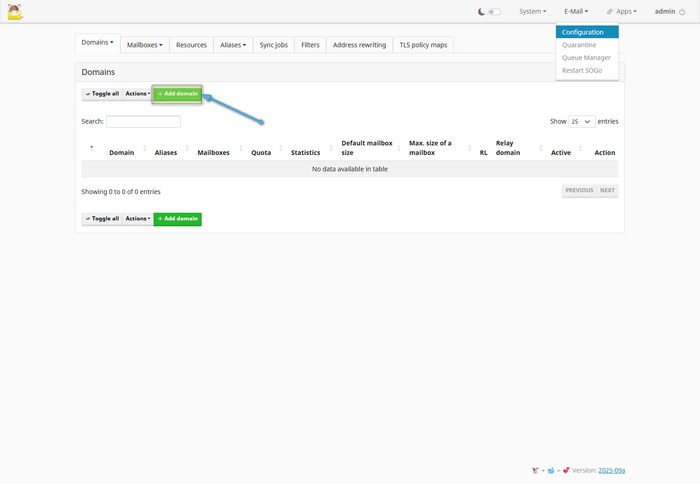Click bottom Toggle all button
Image resolution: width=700 pixels, height=484 pixels.
point(102,219)
